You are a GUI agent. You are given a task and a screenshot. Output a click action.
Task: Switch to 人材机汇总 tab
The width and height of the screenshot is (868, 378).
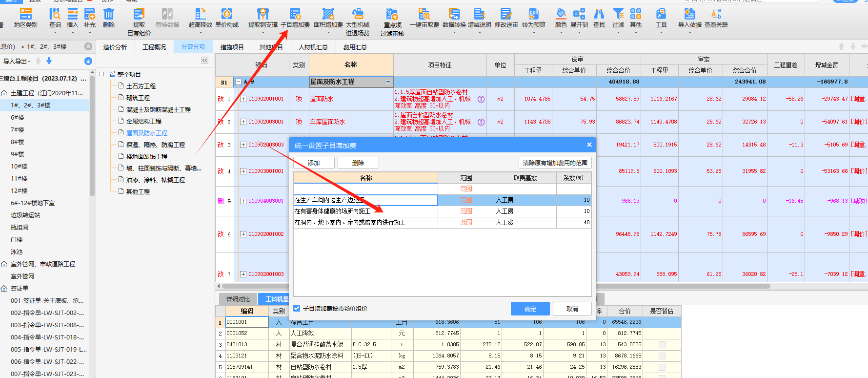[x=313, y=47]
